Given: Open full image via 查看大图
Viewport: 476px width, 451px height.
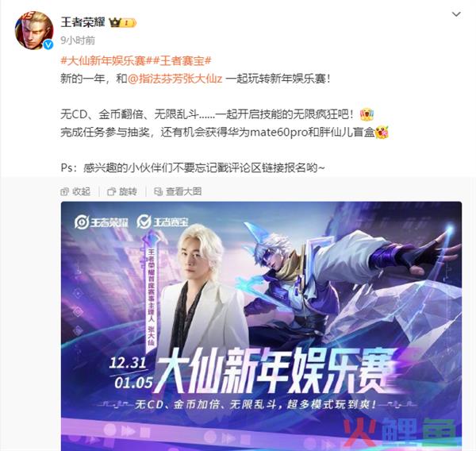Looking at the screenshot, I should [x=178, y=191].
